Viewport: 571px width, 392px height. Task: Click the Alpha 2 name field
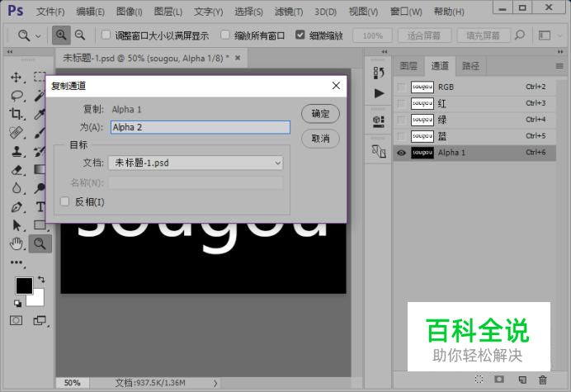click(x=201, y=127)
